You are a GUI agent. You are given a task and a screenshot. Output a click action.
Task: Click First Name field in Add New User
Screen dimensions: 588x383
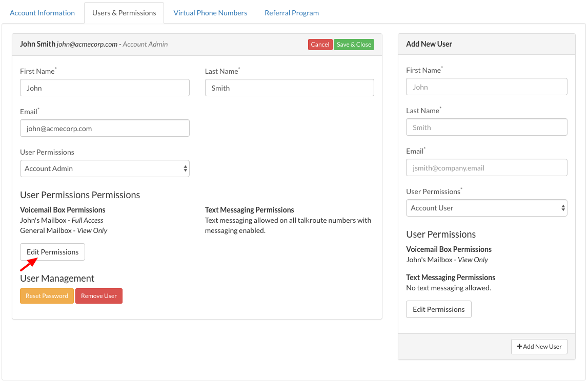[486, 87]
